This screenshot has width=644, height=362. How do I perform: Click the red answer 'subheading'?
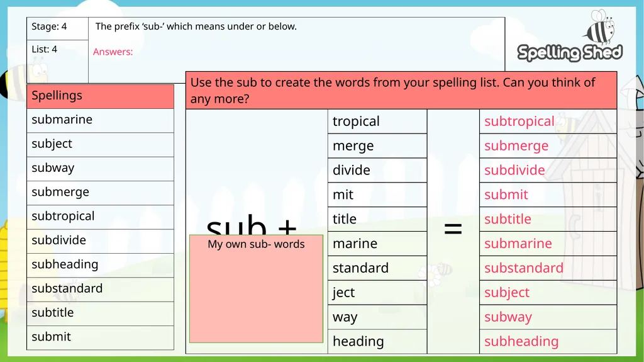click(521, 341)
